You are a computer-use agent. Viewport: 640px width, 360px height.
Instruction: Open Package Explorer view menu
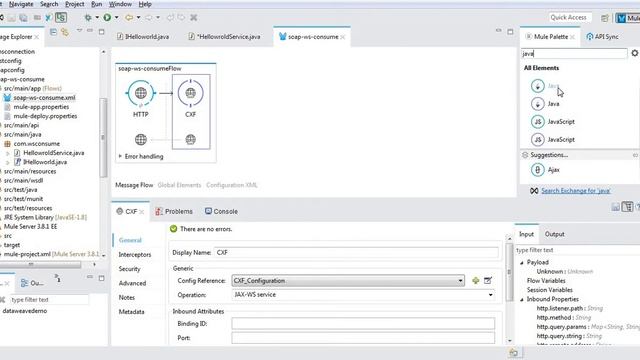click(79, 31)
